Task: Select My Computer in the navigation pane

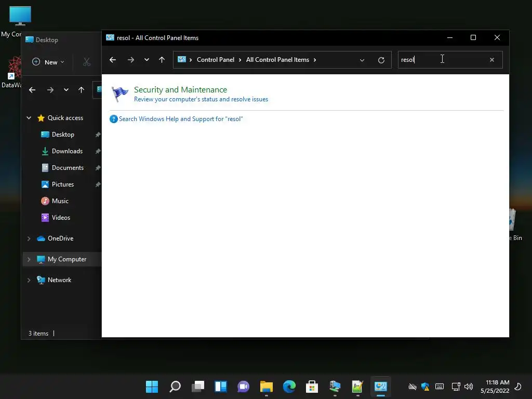Action: point(67,259)
